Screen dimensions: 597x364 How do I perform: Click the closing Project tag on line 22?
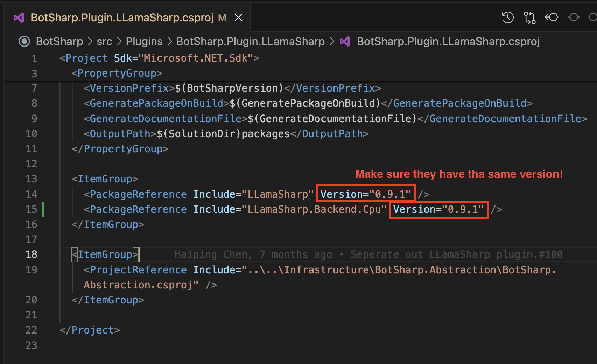90,330
